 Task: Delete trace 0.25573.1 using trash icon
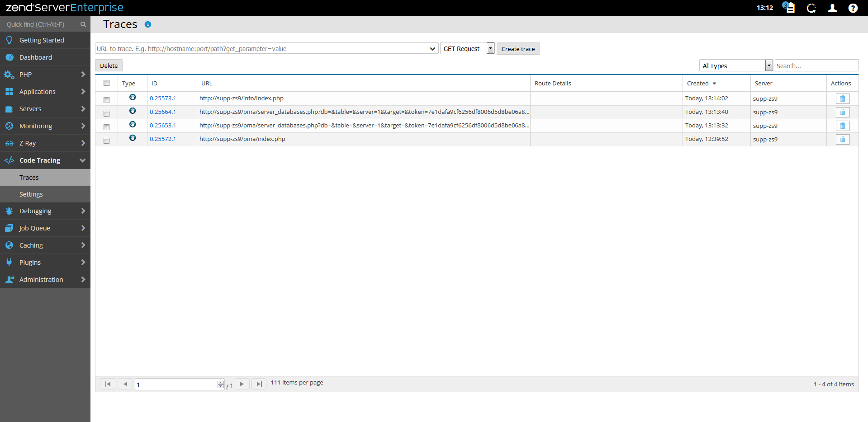(842, 98)
